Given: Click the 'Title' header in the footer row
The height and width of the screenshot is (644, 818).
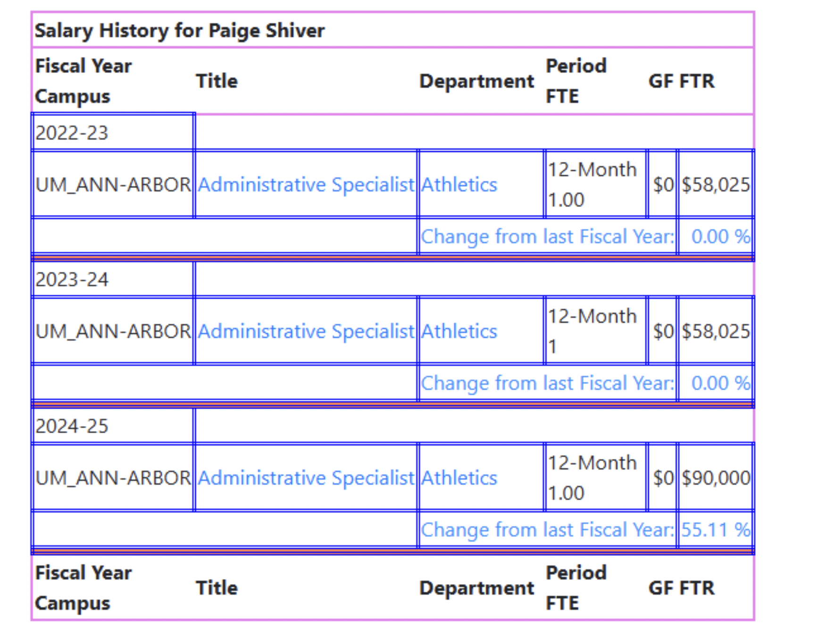Looking at the screenshot, I should 217,588.
